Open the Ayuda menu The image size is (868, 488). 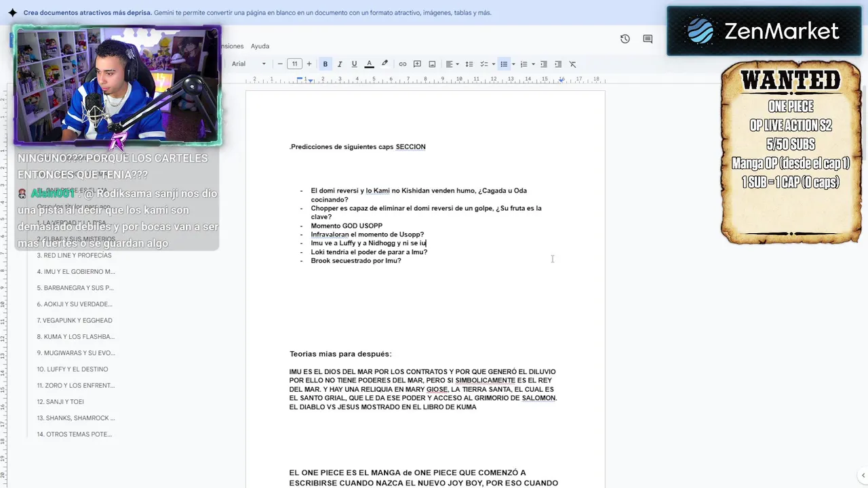[x=260, y=46]
